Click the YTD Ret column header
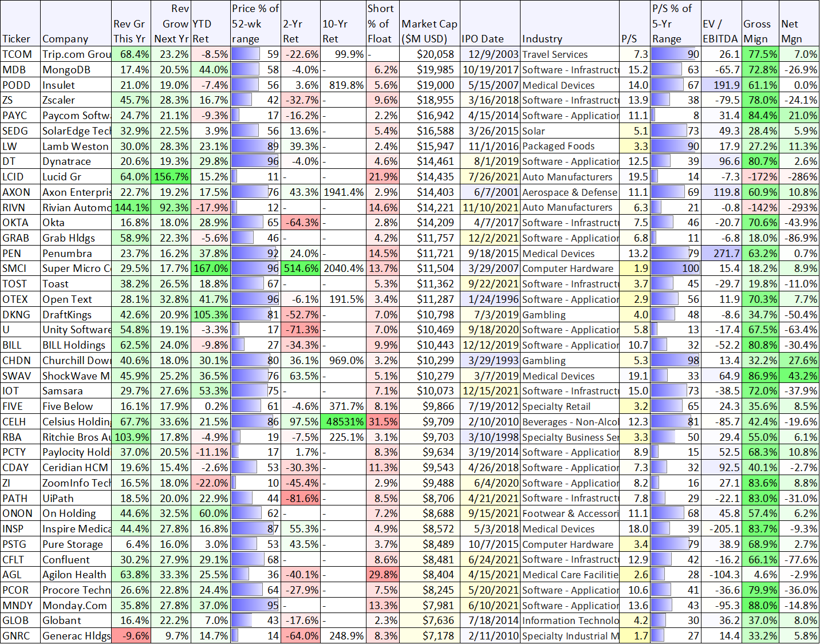Image resolution: width=820 pixels, height=644 pixels. (210, 23)
